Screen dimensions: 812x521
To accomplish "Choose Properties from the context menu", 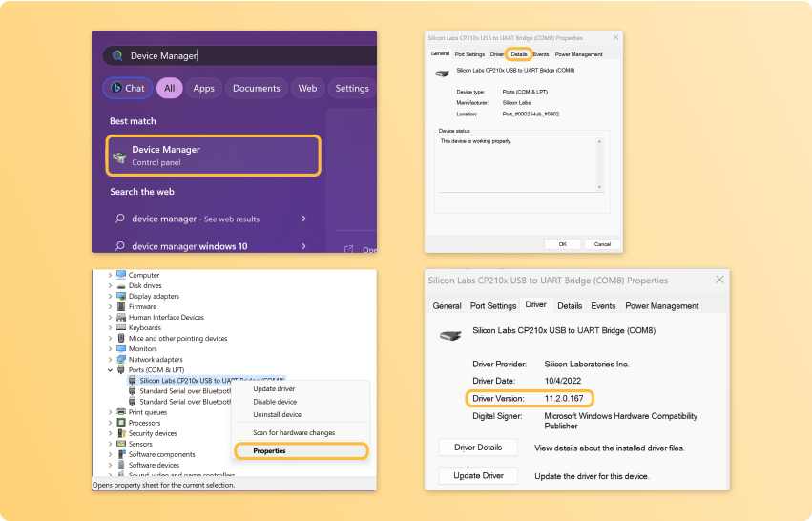I will [269, 450].
